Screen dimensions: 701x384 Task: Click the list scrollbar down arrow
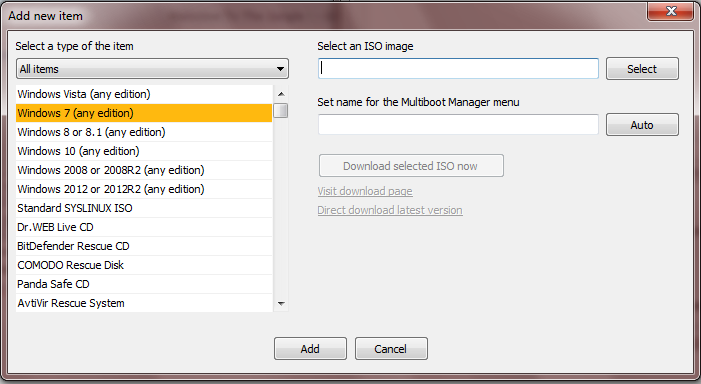click(x=281, y=304)
